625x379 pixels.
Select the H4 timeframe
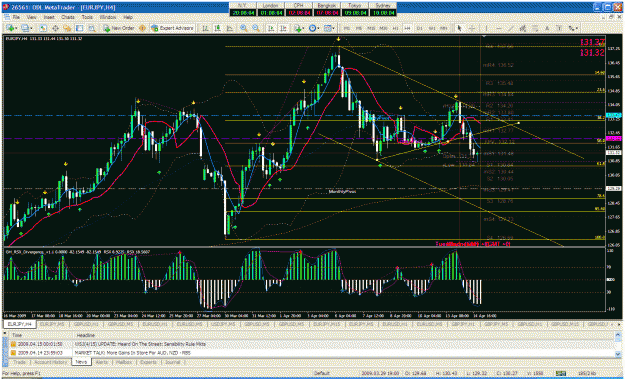408,28
